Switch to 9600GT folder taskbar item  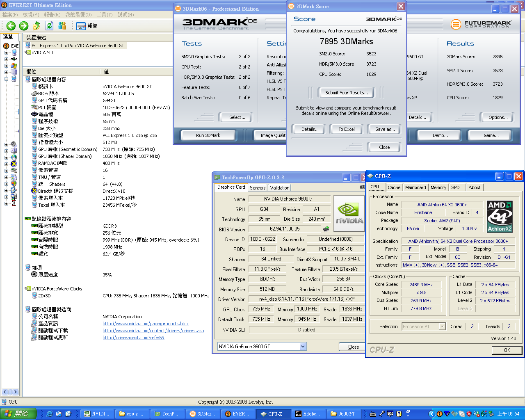(345, 414)
